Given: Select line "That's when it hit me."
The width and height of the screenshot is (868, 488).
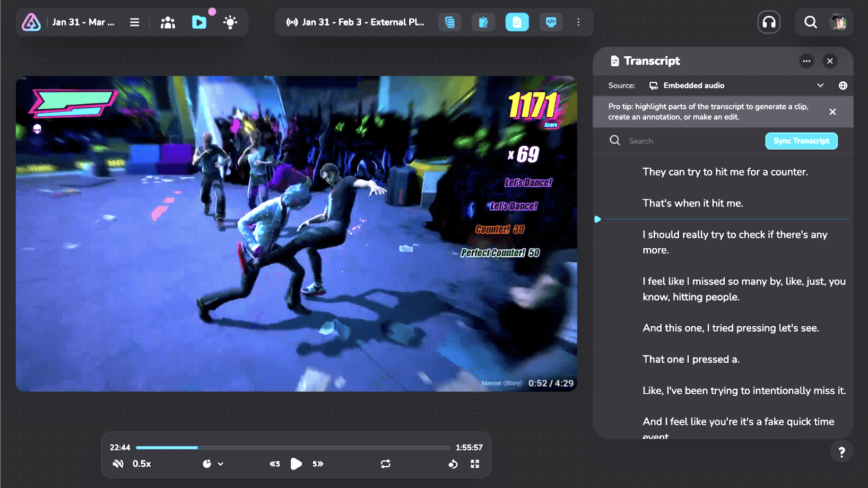Looking at the screenshot, I should pyautogui.click(x=692, y=203).
